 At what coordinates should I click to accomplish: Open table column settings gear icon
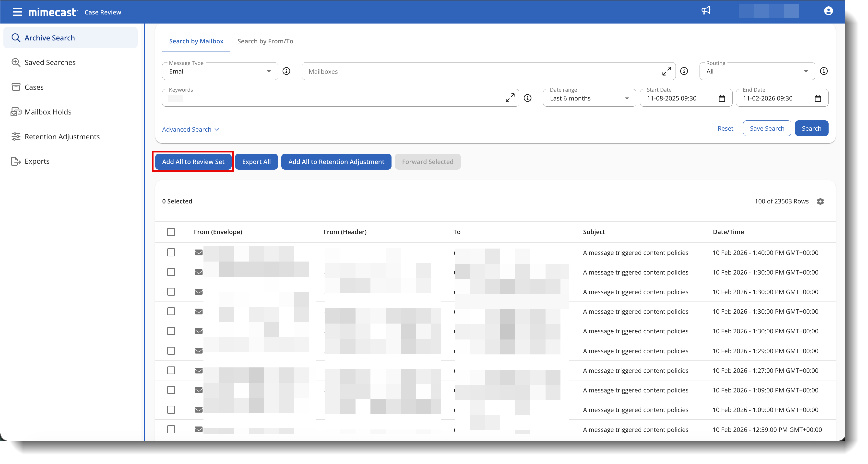coord(820,201)
